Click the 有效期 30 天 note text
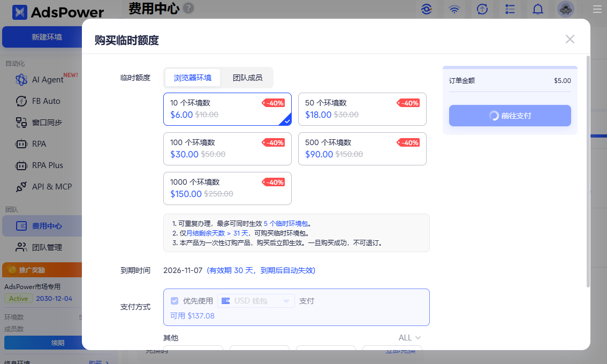This screenshot has width=607, height=364. tap(261, 270)
